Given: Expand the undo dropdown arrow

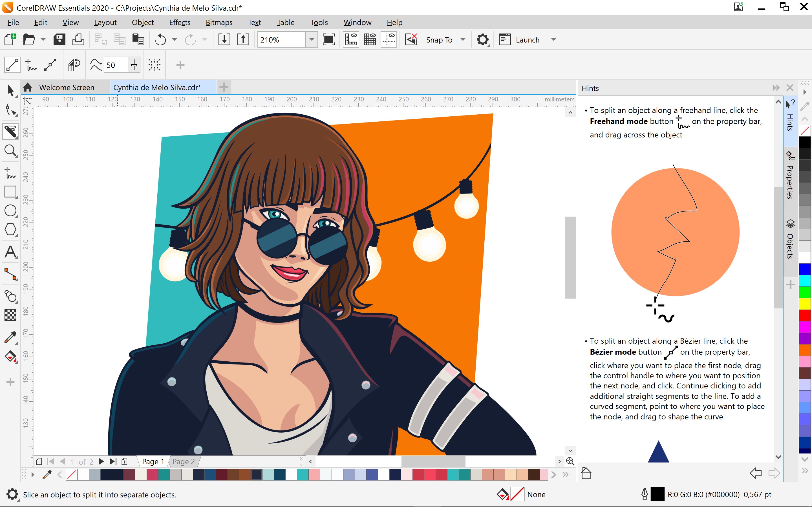Looking at the screenshot, I should tap(174, 40).
